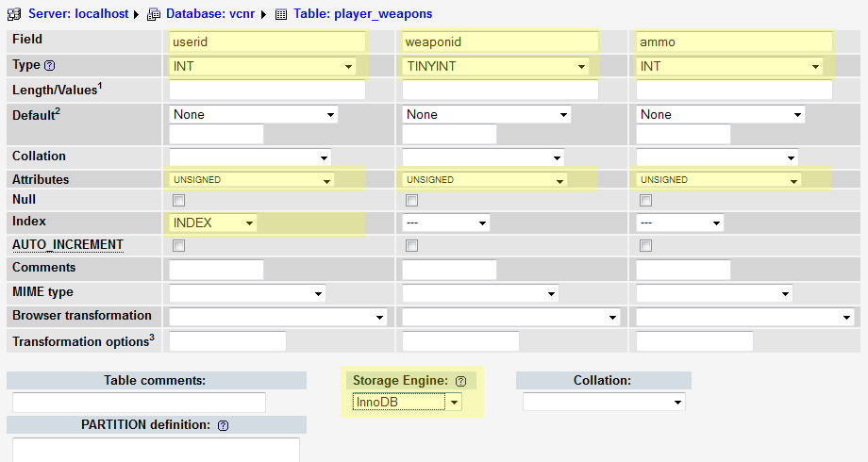
Task: Open the PARTITION definition help icon
Action: (x=223, y=425)
